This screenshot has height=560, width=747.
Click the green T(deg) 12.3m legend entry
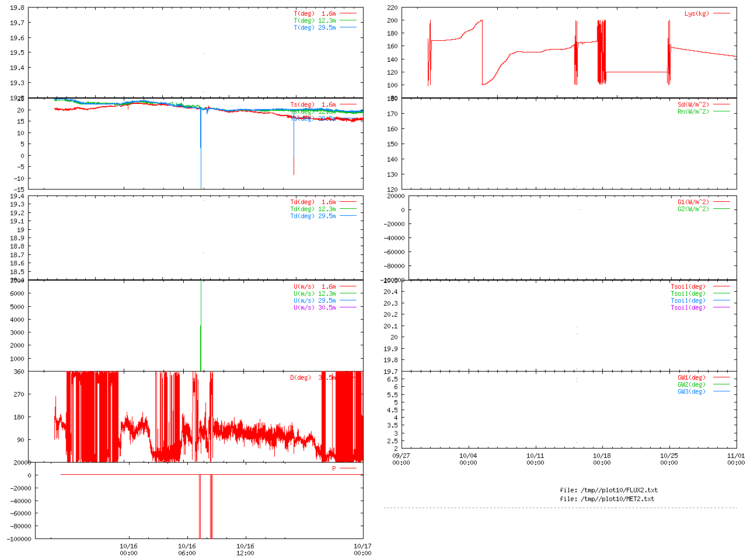click(315, 20)
